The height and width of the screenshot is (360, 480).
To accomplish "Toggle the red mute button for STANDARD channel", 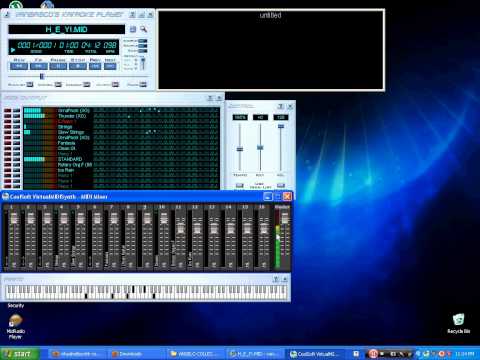I will tap(8, 159).
